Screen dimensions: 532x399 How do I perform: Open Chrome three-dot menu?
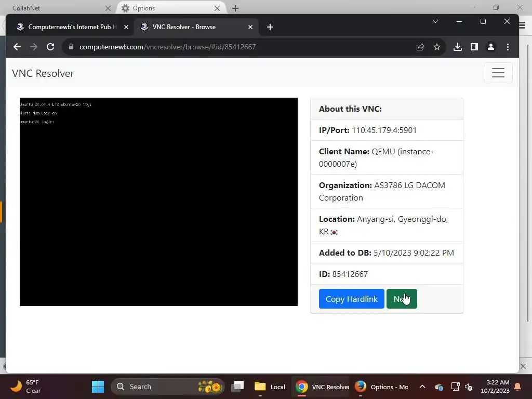[x=508, y=47]
